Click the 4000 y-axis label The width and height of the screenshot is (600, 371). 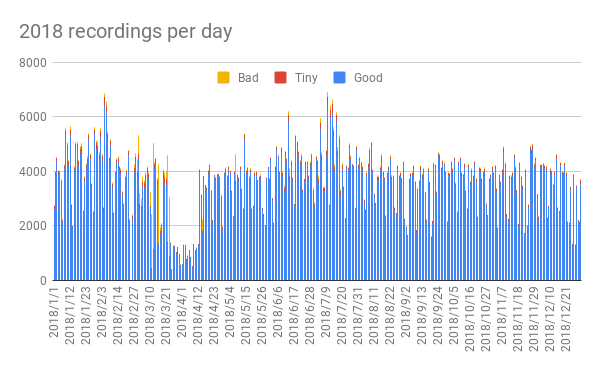coord(33,172)
